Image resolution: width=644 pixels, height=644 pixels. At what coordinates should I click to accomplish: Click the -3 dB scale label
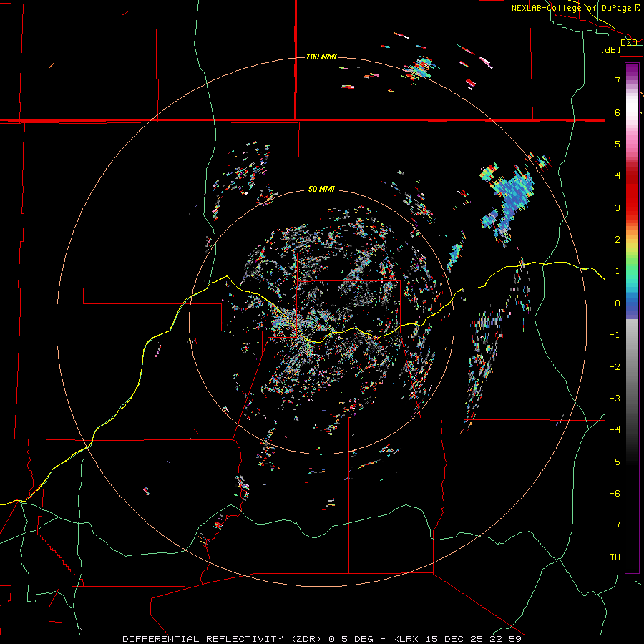615,399
